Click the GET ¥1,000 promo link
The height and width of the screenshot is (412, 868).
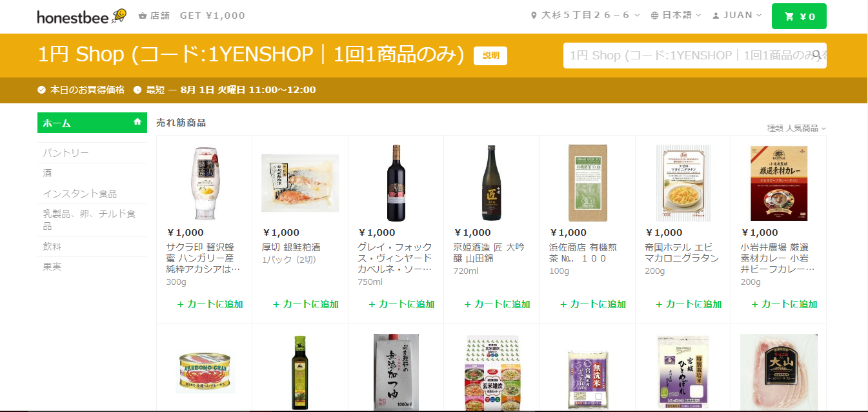coord(212,15)
